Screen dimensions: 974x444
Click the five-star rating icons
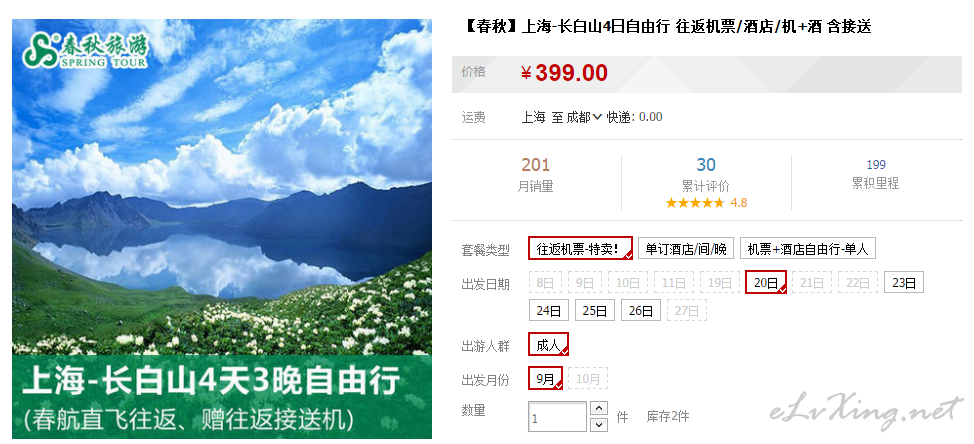coord(694,203)
